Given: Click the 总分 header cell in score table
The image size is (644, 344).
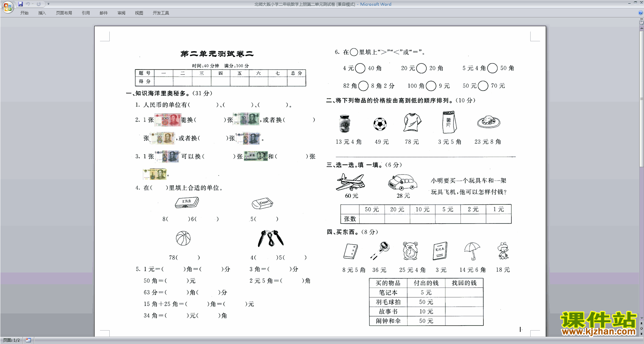Looking at the screenshot, I should coord(297,73).
